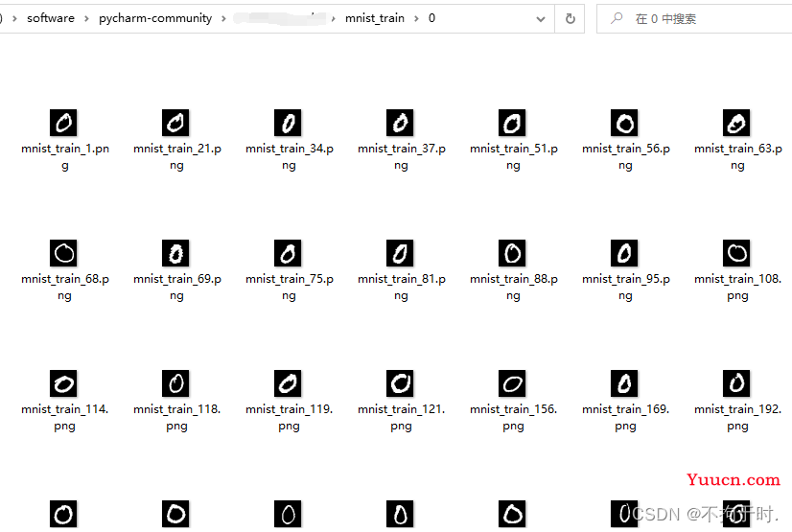Screen dimensions: 792x532
Task: Select the mnist_train_121.png thumbnail
Action: point(400,383)
